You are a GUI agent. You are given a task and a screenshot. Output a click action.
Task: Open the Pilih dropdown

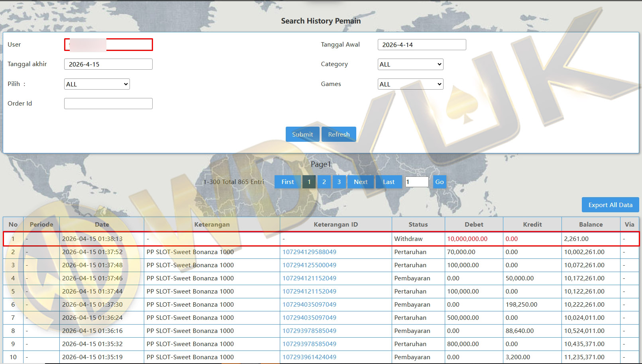point(97,84)
